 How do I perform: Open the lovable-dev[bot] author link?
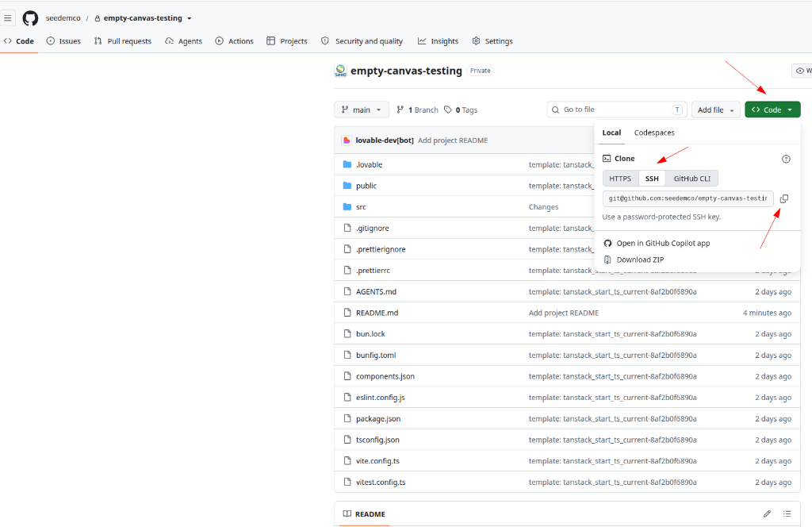point(385,140)
